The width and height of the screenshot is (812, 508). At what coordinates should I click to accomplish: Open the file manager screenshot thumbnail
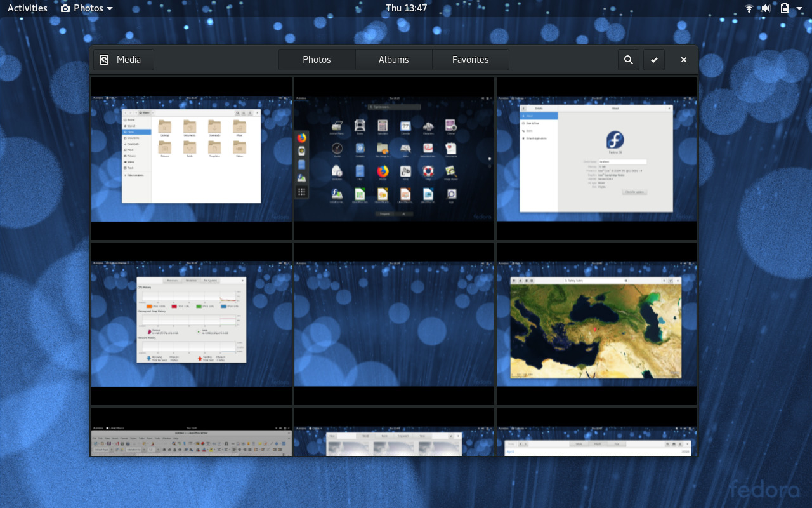192,159
